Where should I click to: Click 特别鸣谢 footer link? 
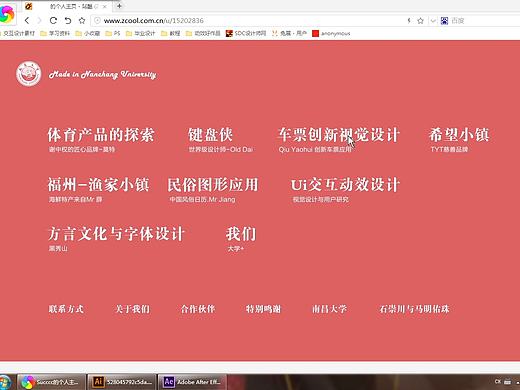coord(263,309)
